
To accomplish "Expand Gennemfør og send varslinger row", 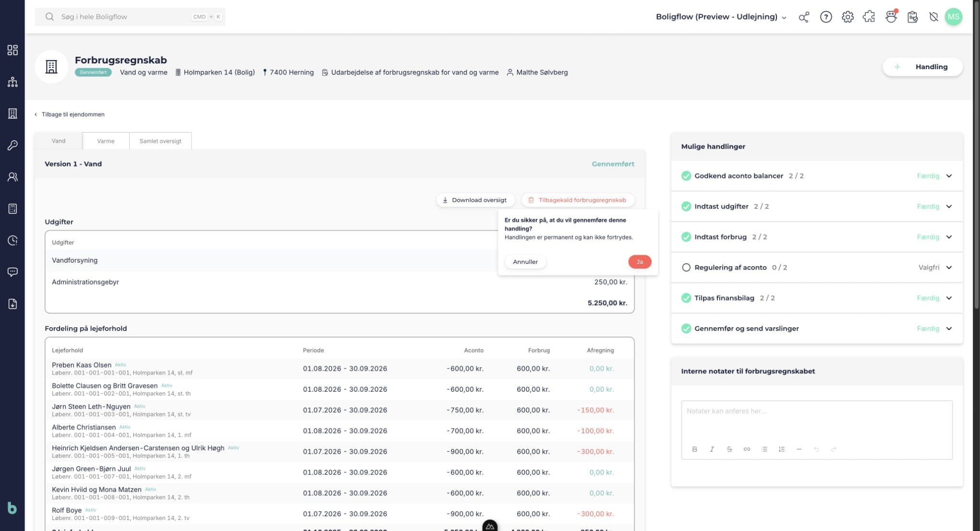I will [817, 328].
